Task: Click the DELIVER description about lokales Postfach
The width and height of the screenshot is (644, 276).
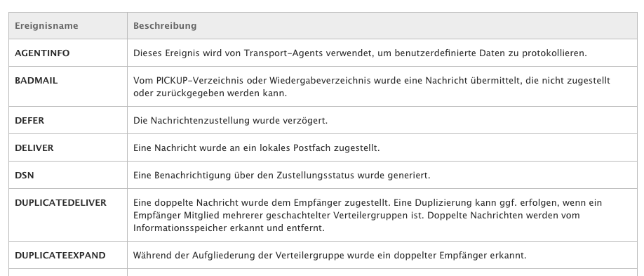Action: pos(256,147)
